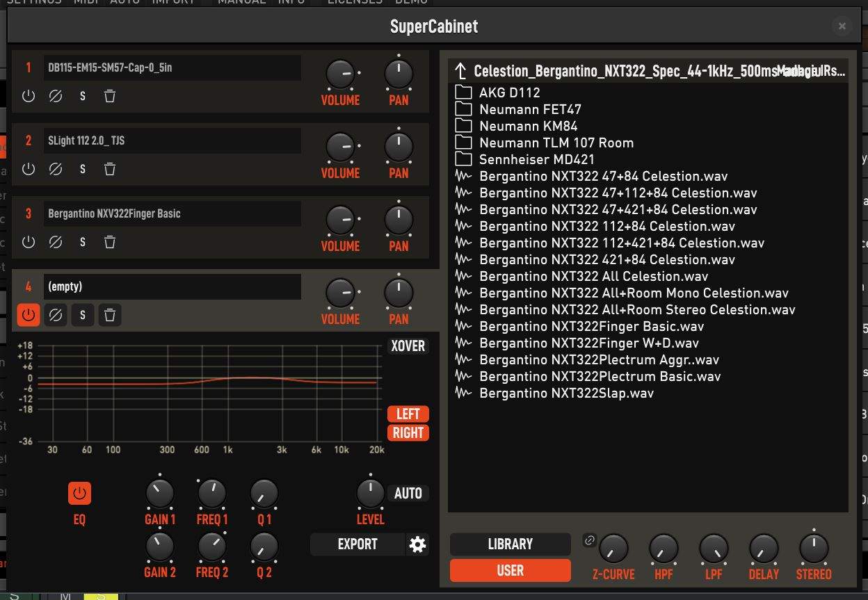This screenshot has height=600, width=868.
Task: Click the slot 4 (empty) name field
Action: (x=172, y=286)
